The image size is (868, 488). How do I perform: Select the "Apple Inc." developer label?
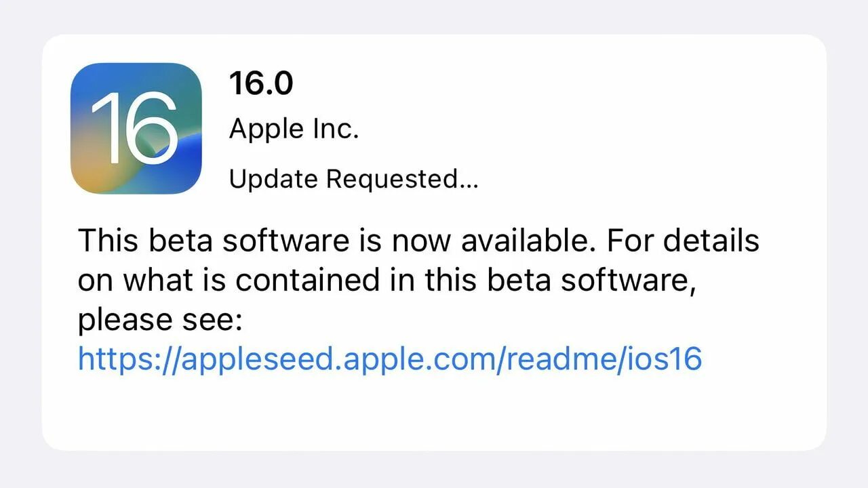click(294, 129)
